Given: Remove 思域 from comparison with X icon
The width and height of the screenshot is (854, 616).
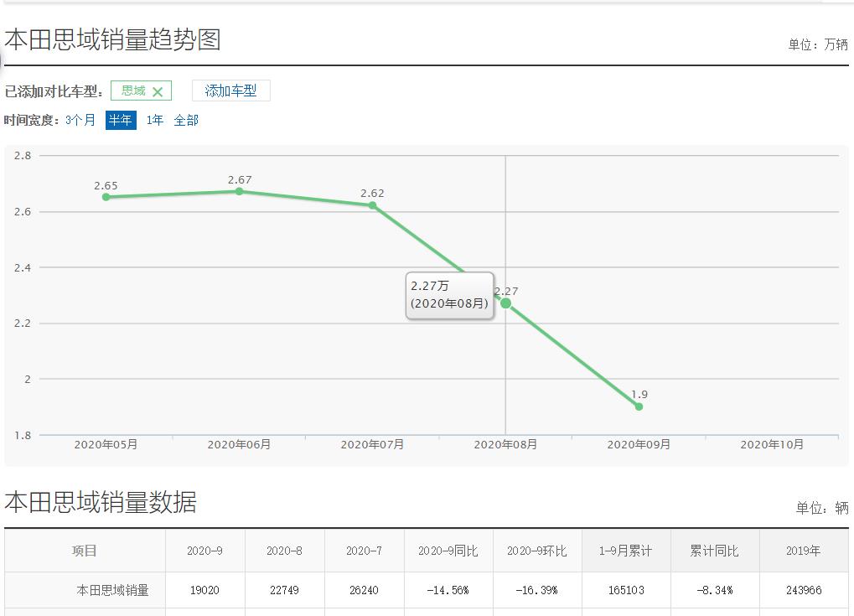Looking at the screenshot, I should point(158,91).
